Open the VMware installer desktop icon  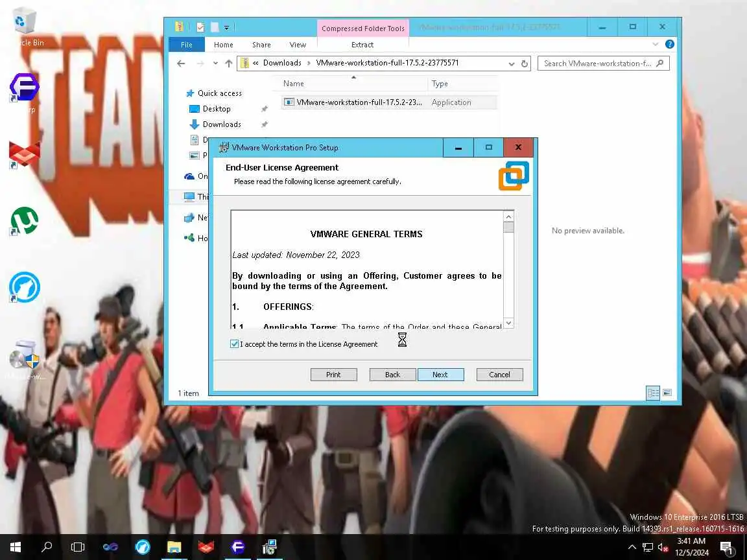tap(24, 355)
